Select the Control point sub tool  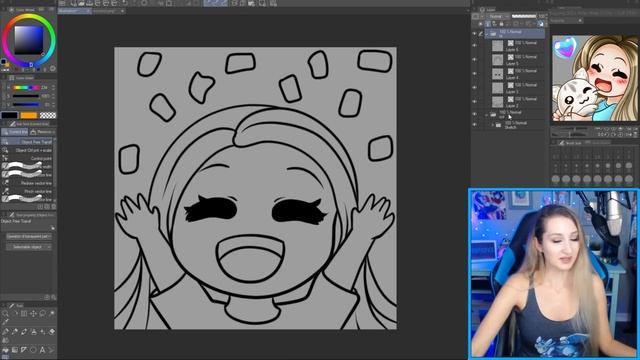click(27, 158)
